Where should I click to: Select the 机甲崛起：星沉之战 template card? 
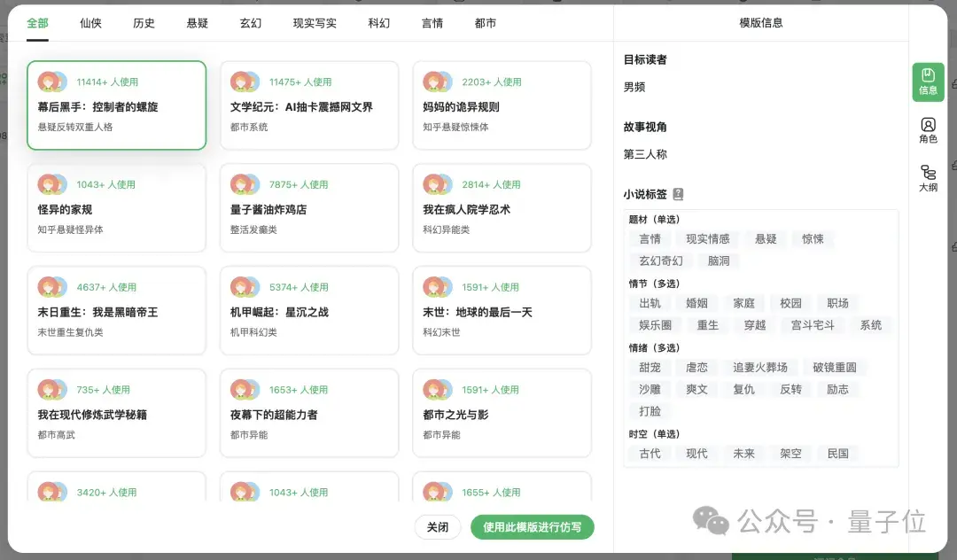coord(309,311)
